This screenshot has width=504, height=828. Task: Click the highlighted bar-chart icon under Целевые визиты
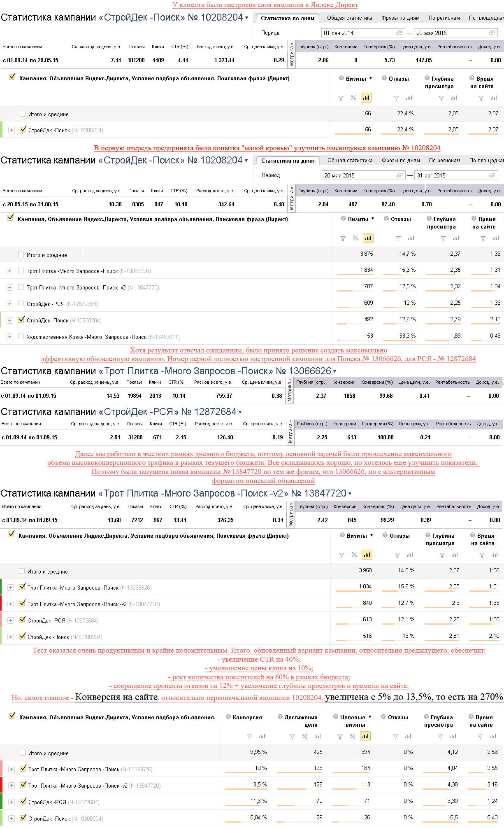click(x=365, y=736)
